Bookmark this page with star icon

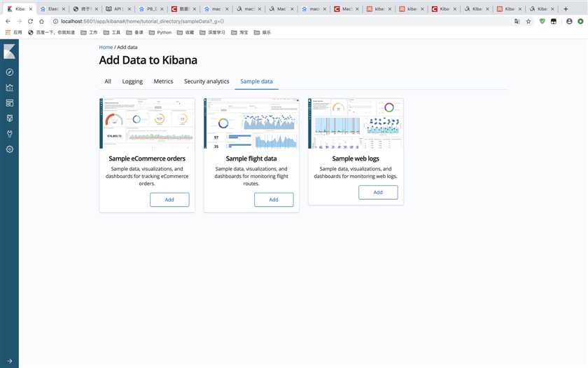(528, 22)
